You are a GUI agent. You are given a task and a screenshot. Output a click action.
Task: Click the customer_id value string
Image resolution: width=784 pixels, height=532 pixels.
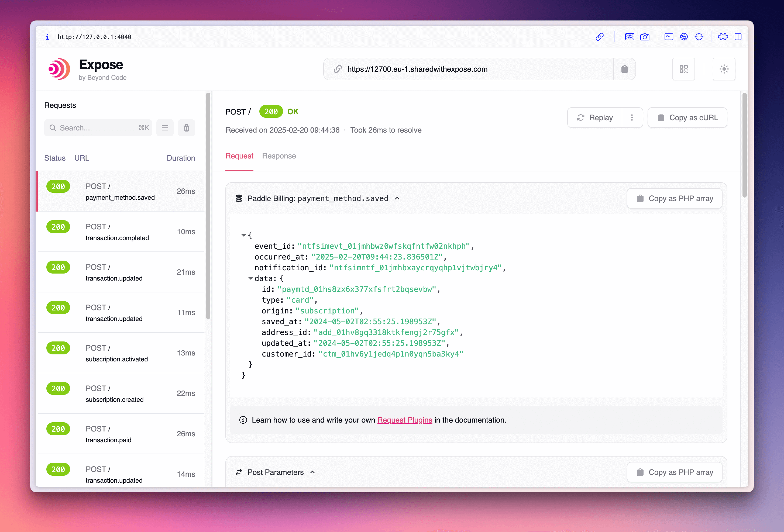coord(391,354)
